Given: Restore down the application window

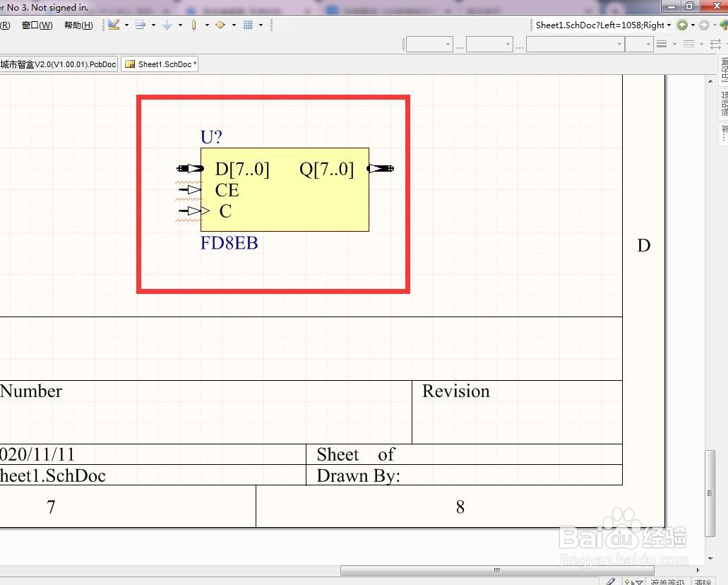Looking at the screenshot, I should [x=690, y=6].
